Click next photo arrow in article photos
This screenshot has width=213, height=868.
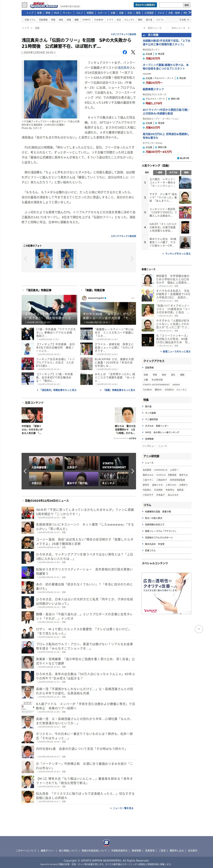click(132, 258)
